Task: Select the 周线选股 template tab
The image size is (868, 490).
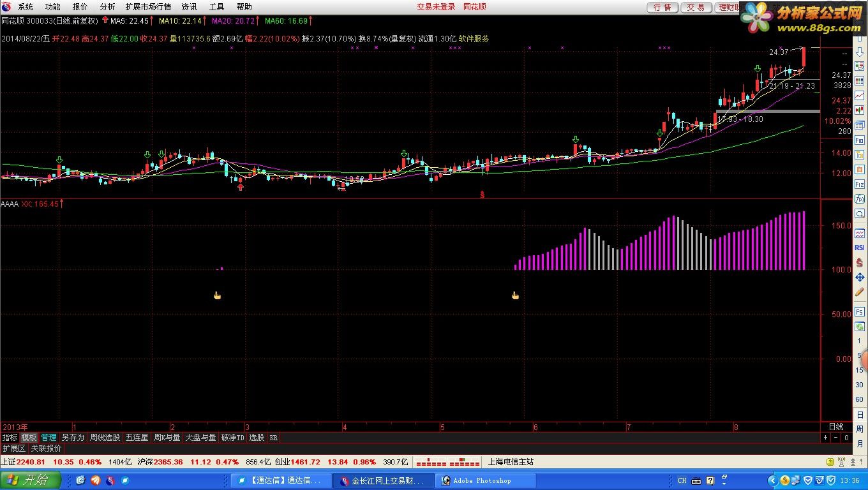Action: click(x=105, y=438)
